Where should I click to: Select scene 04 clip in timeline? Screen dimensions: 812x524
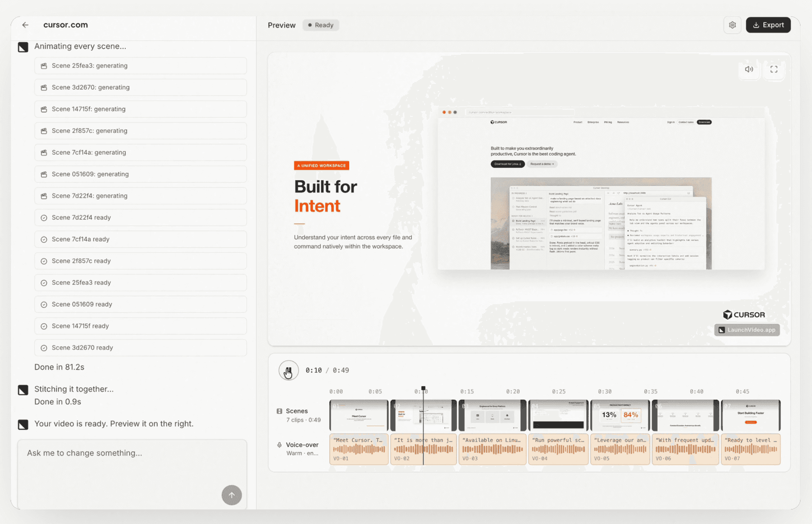[x=558, y=415]
